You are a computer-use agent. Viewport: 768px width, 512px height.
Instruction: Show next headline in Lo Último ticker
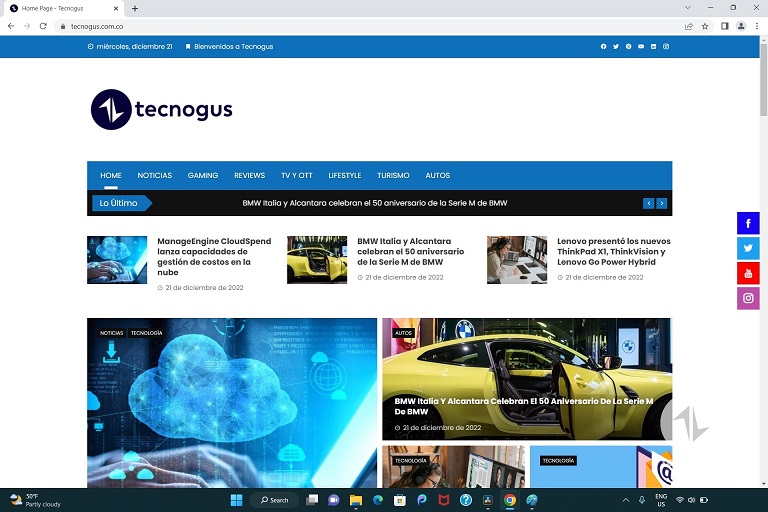pyautogui.click(x=661, y=203)
